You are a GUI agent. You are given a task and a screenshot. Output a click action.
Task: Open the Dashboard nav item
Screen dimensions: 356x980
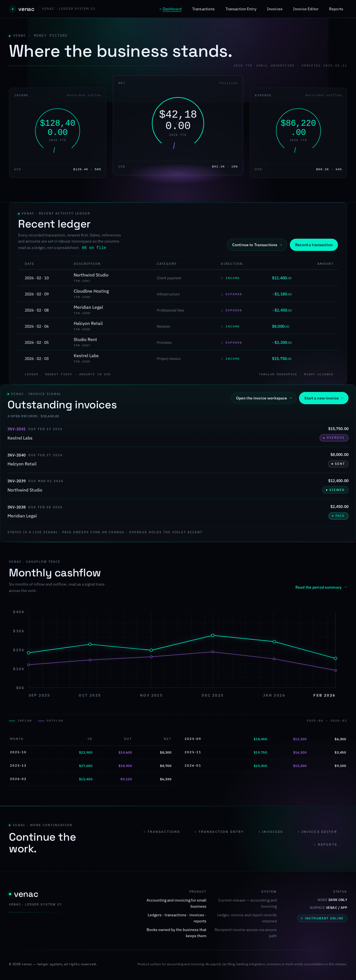pyautogui.click(x=172, y=9)
